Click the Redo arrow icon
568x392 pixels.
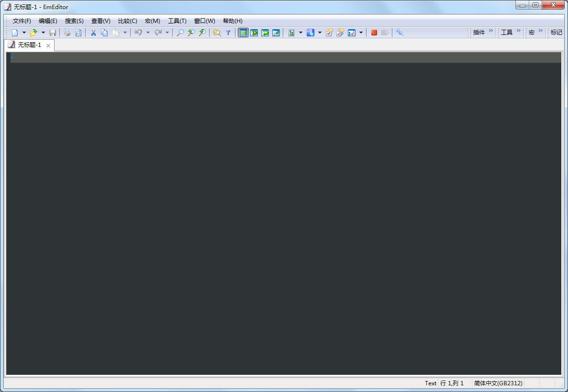point(158,33)
